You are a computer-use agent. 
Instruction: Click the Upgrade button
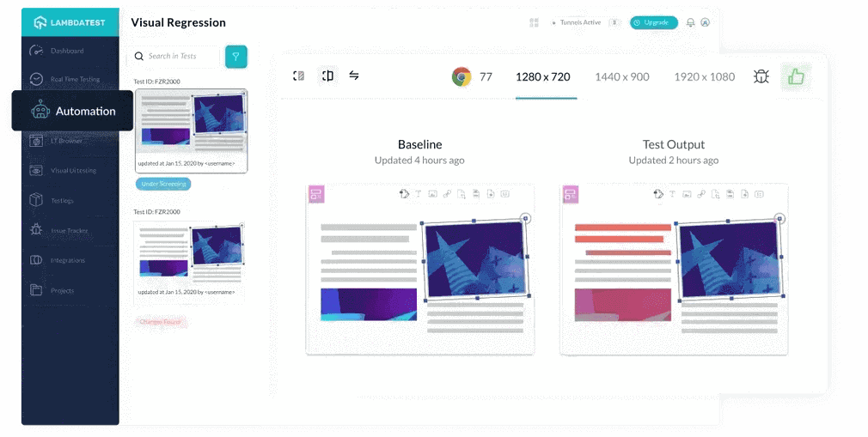(654, 22)
